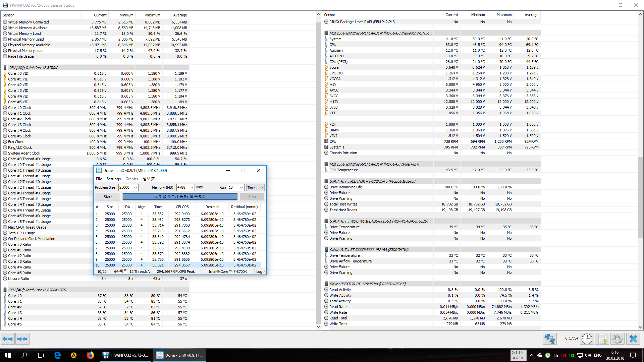Click the left sensor panel scrollbar down arrow
644x362 pixels.
[x=318, y=327]
